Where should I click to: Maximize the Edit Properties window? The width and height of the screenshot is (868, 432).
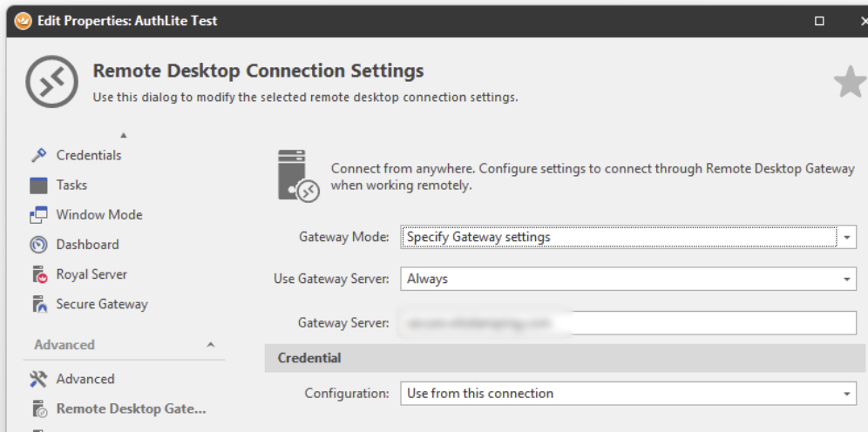[819, 21]
